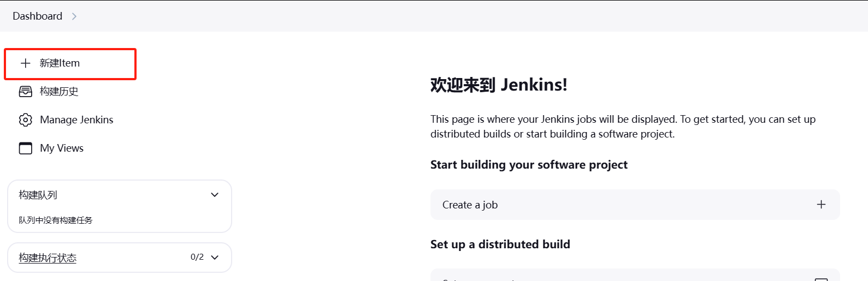The image size is (868, 281).
Task: Click the 0/2 executor count
Action: coord(197,257)
